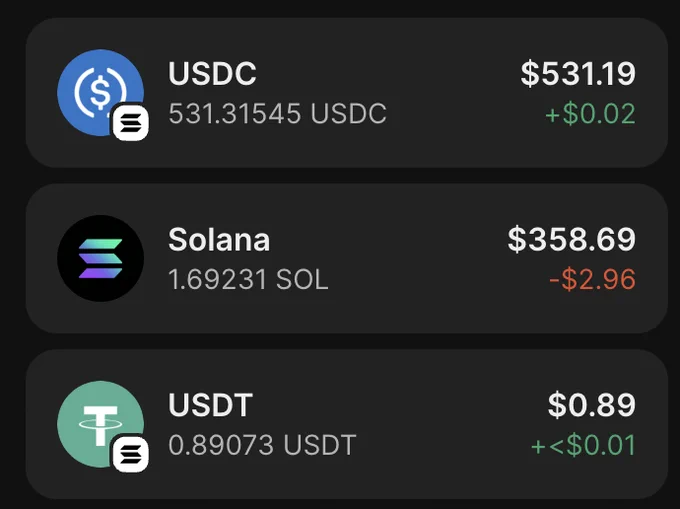Open the USDT token name
Image resolution: width=680 pixels, height=509 pixels.
click(210, 405)
